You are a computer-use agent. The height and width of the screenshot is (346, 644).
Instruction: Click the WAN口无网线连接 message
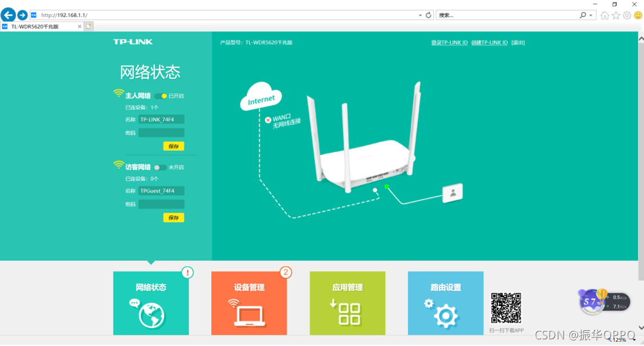pos(286,121)
